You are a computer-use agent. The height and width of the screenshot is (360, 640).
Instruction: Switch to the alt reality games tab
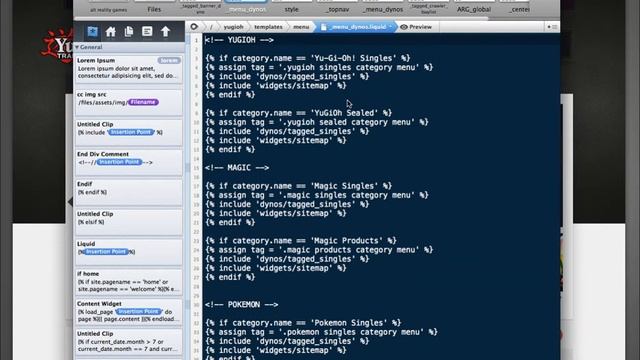point(109,9)
